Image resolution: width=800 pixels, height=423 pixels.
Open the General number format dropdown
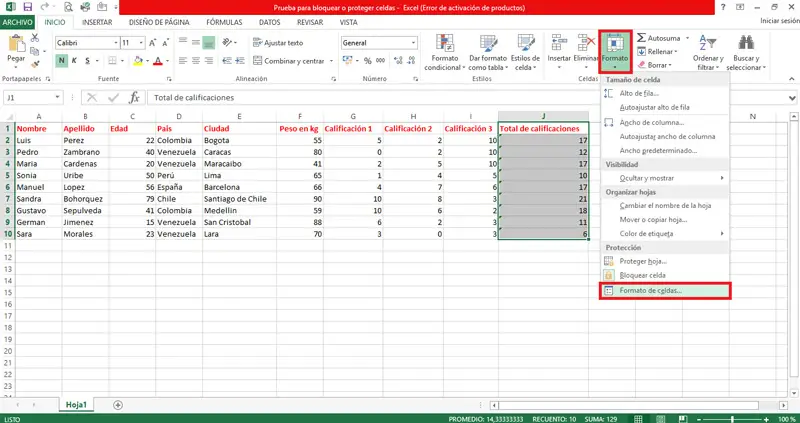[413, 43]
